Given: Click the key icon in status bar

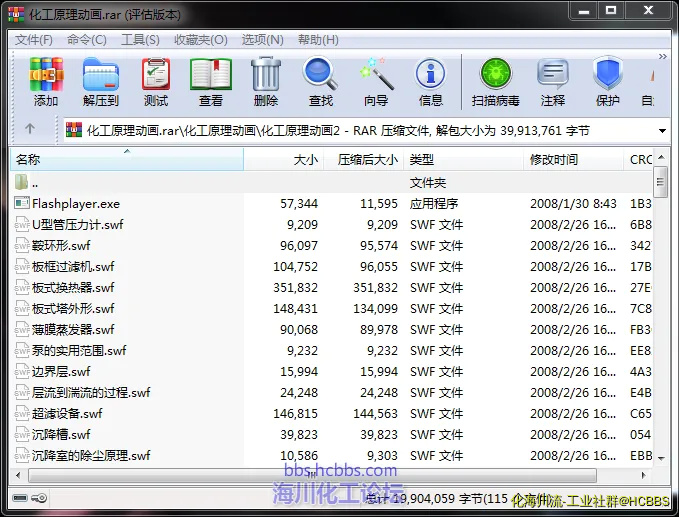Looking at the screenshot, I should click(39, 498).
